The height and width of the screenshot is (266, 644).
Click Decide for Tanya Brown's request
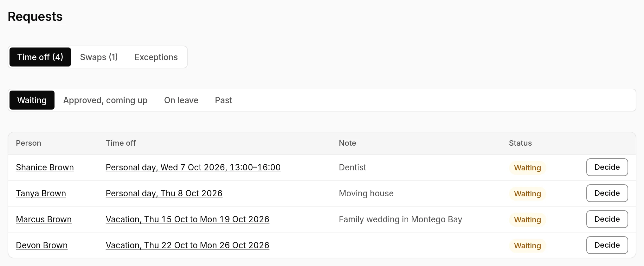click(607, 193)
